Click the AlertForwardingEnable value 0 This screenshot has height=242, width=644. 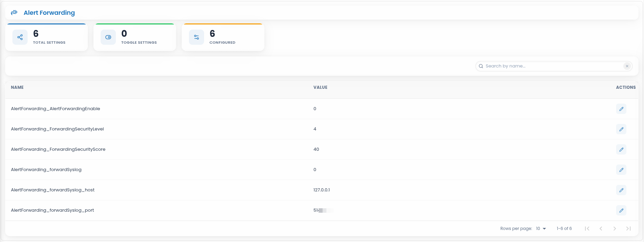[315, 109]
